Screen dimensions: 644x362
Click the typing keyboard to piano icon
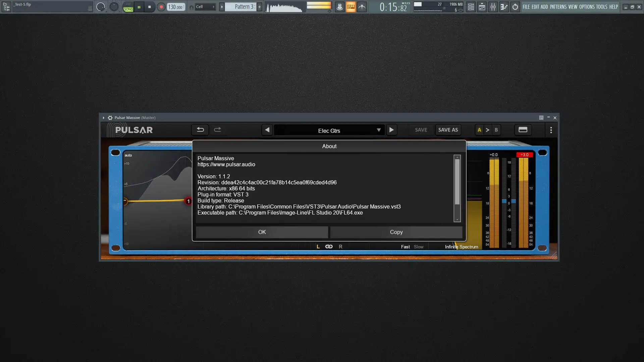tap(351, 7)
